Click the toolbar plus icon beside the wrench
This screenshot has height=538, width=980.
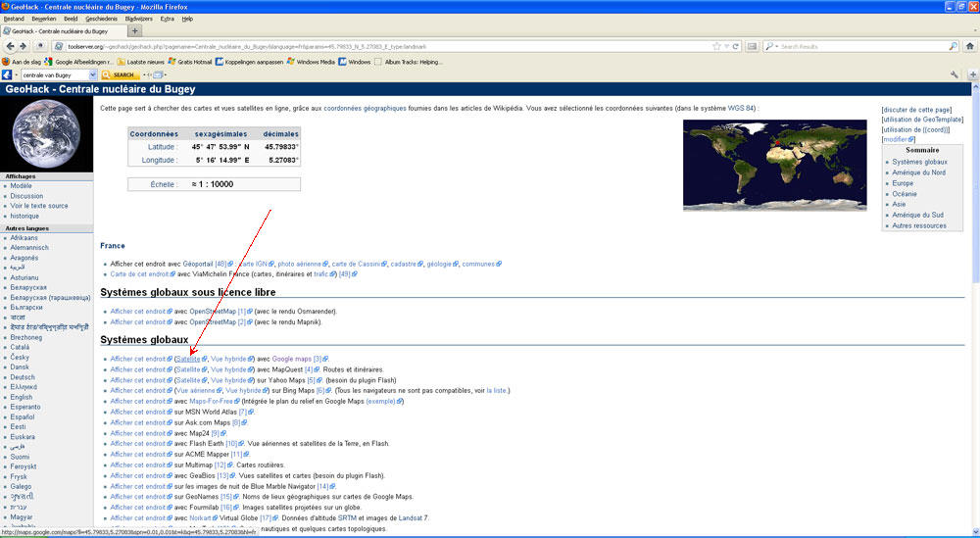click(972, 74)
